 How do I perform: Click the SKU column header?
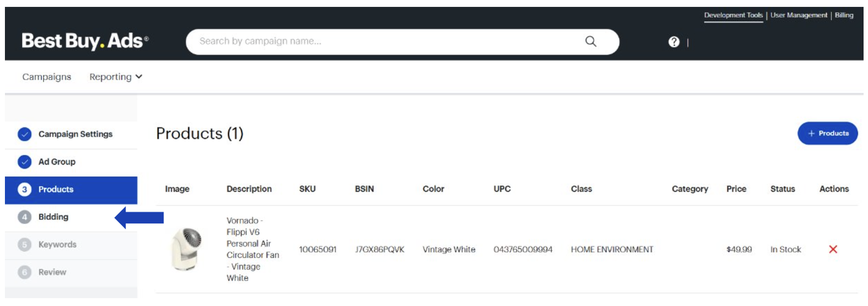[x=307, y=189]
